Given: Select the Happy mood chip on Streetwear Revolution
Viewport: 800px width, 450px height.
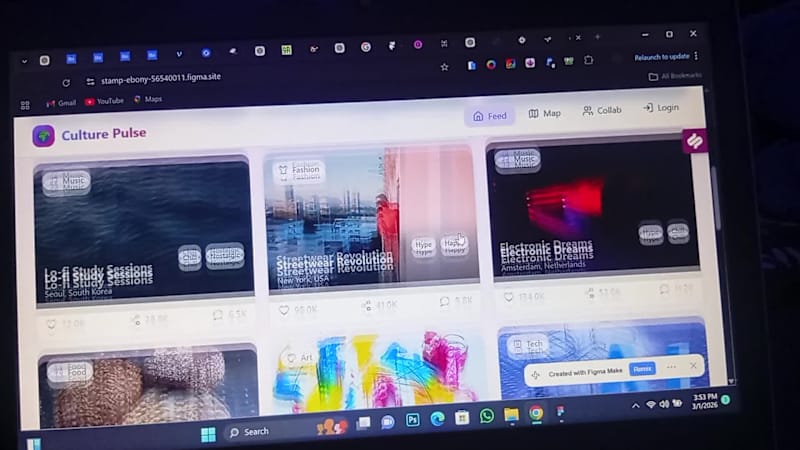Looking at the screenshot, I should 453,244.
